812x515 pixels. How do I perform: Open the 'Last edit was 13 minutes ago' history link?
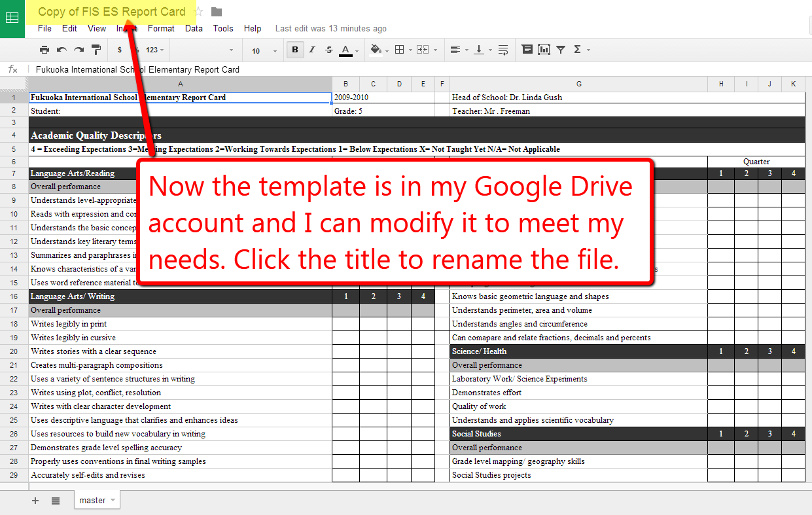click(330, 29)
